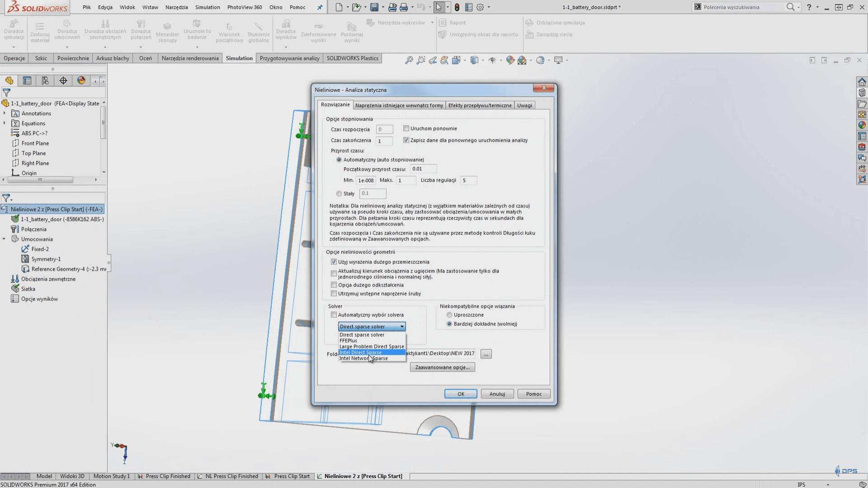868x488 pixels.
Task: Open the DisplayManager appearance sphere tab
Action: click(81, 80)
